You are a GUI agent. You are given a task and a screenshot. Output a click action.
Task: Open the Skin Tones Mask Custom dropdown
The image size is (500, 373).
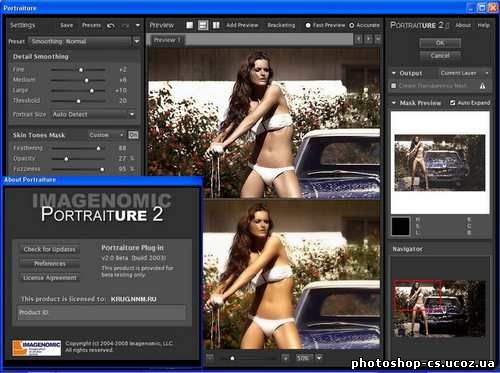[106, 135]
